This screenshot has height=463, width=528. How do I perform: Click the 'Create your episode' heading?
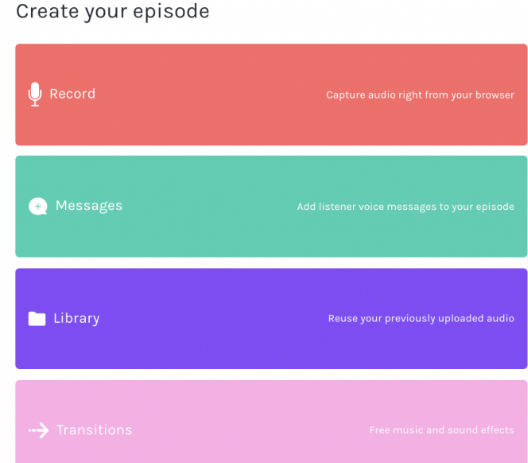(x=112, y=12)
